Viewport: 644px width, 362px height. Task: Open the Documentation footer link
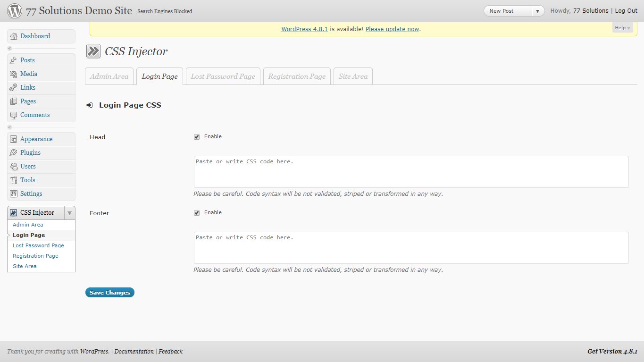pos(134,351)
